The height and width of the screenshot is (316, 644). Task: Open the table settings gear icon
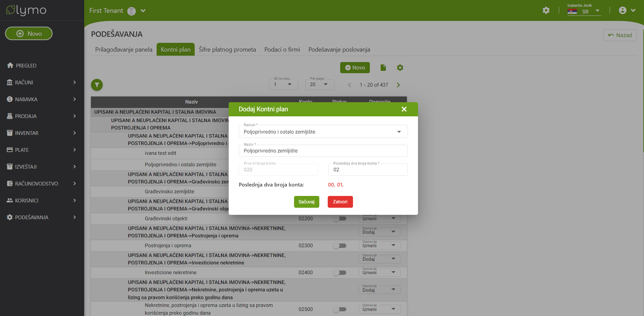click(x=400, y=68)
